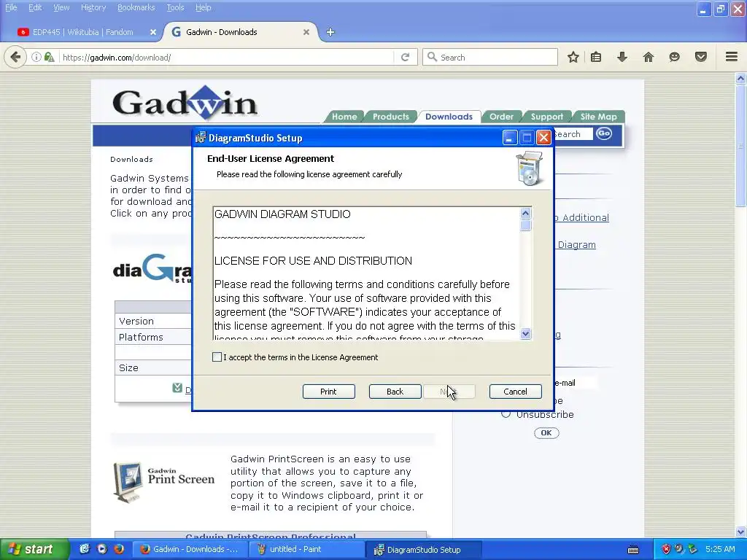
Task: Open a new browser tab
Action: [x=330, y=32]
